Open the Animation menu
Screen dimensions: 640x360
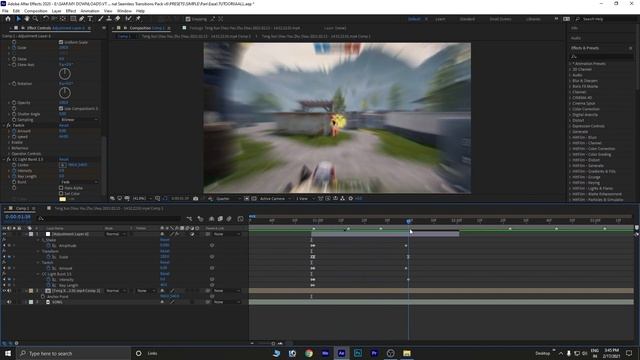coord(90,11)
